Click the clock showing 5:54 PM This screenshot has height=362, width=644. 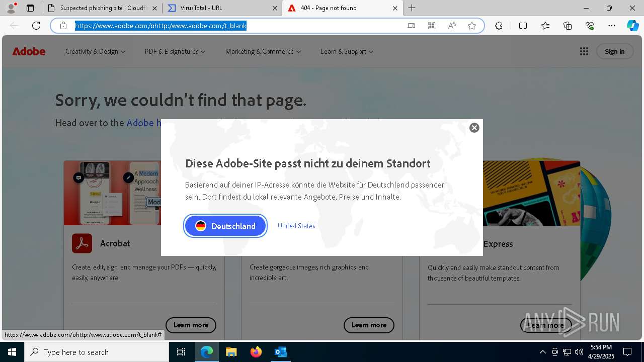point(601,352)
